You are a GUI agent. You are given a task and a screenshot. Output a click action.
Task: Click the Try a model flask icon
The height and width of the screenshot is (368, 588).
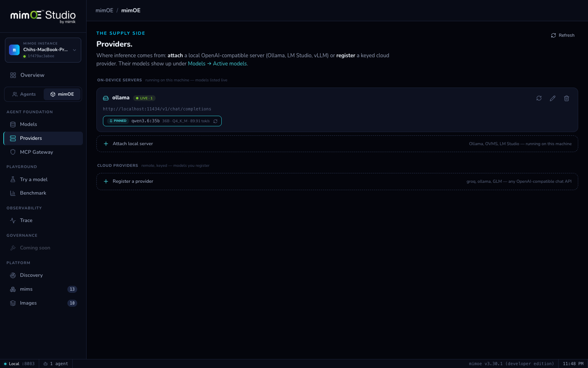(x=13, y=180)
